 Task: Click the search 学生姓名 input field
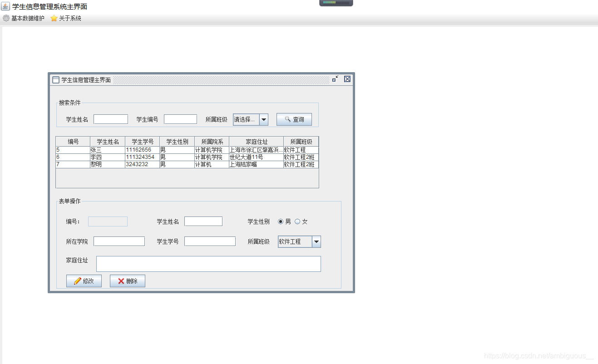[111, 119]
